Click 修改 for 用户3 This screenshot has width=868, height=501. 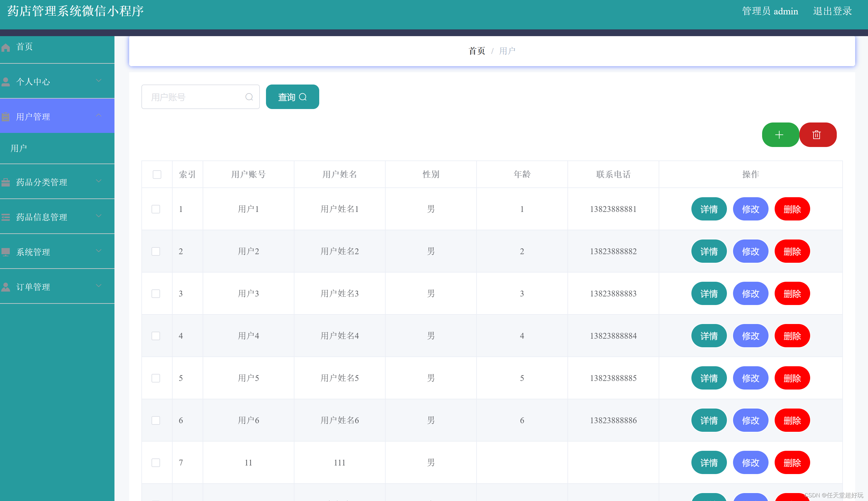[750, 293]
